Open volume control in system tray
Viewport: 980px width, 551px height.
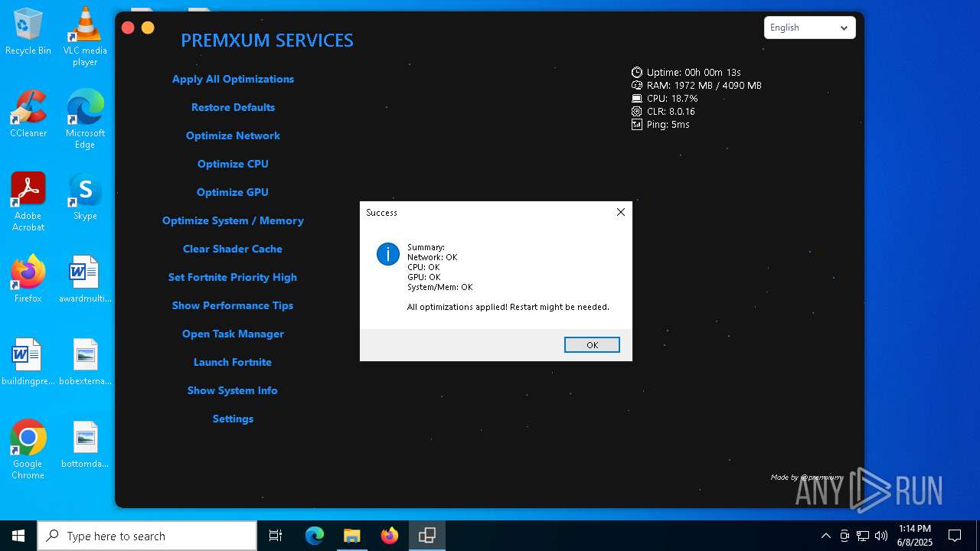coord(881,536)
